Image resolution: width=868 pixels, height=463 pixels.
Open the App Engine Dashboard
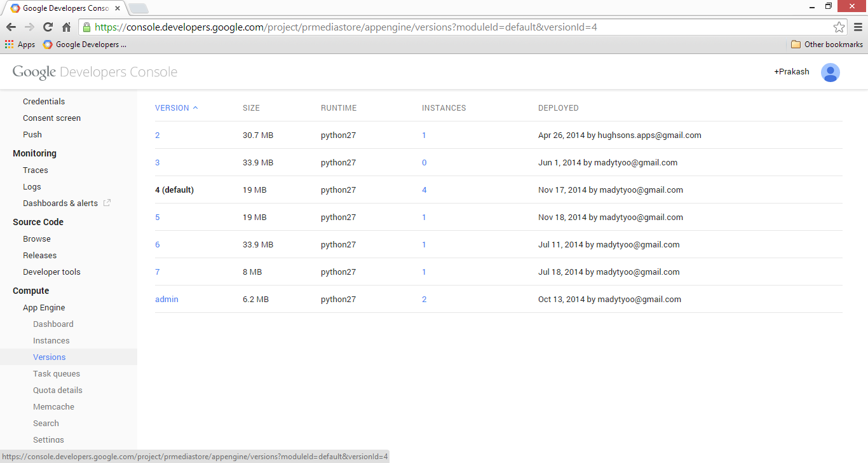[53, 324]
